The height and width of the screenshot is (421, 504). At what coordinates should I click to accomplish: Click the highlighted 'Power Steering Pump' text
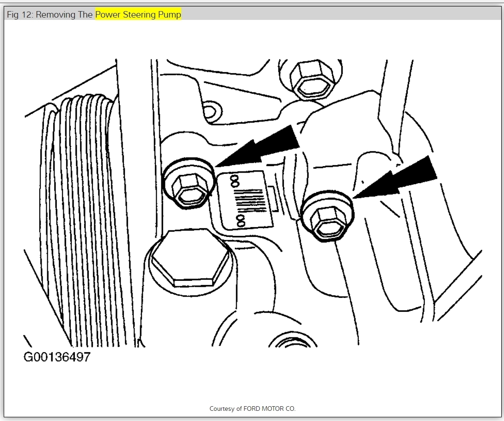(138, 14)
